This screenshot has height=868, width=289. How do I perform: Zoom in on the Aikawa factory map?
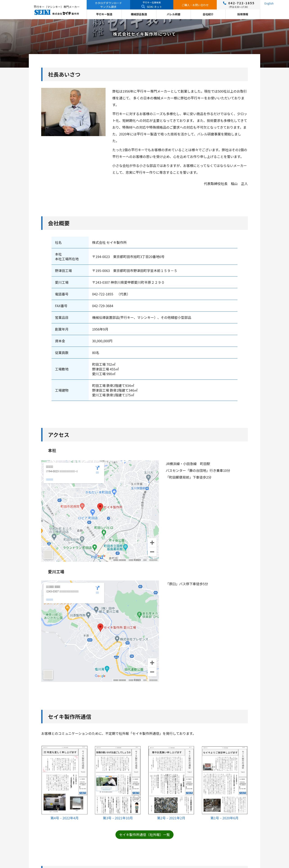click(152, 662)
